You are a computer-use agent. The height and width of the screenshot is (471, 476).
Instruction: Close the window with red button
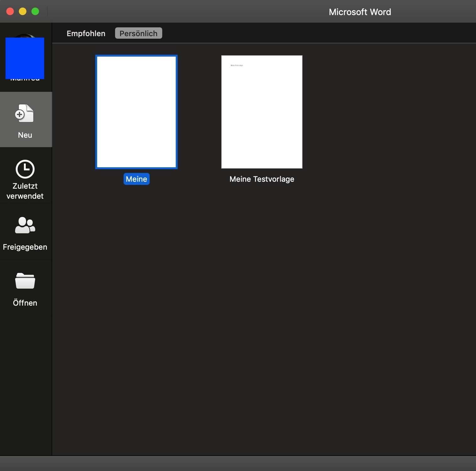10,12
